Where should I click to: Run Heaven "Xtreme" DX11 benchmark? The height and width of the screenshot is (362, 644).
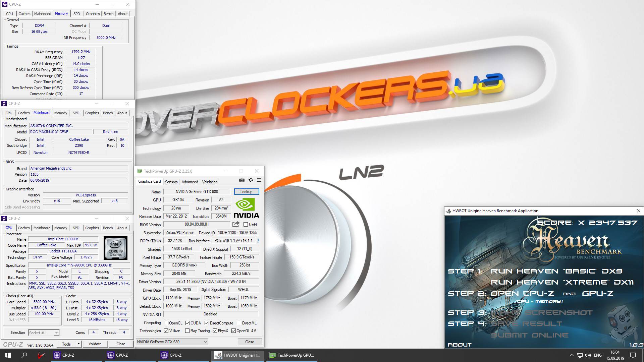coord(562,282)
